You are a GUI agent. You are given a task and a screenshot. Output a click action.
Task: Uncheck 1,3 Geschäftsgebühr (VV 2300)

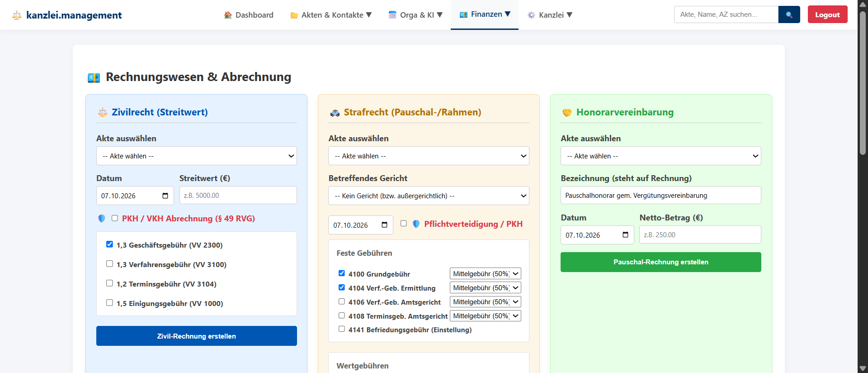pos(109,244)
